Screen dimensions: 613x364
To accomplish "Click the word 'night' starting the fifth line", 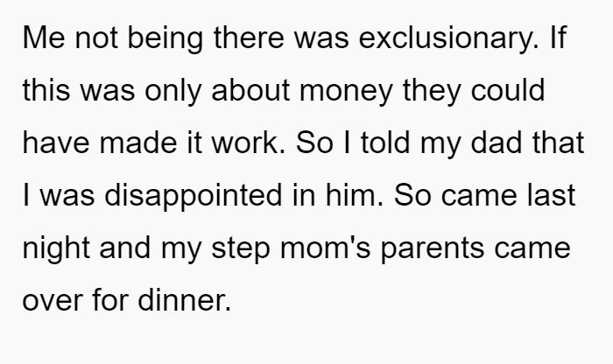I will coord(56,248).
